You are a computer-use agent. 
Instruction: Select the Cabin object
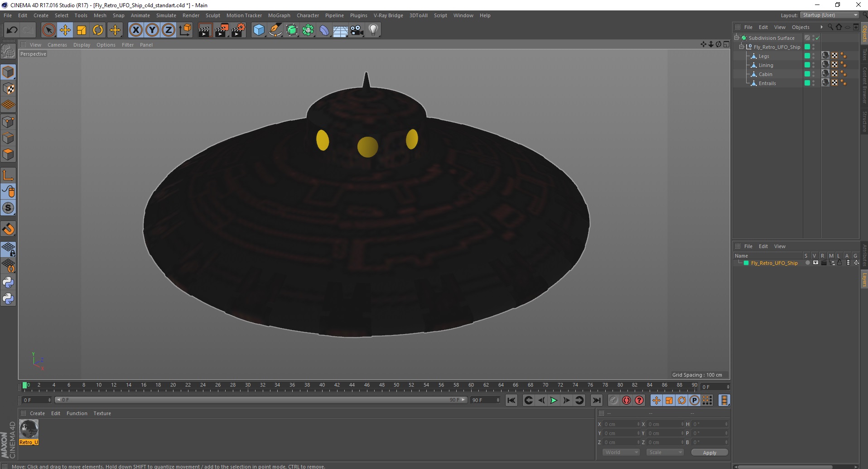click(766, 74)
